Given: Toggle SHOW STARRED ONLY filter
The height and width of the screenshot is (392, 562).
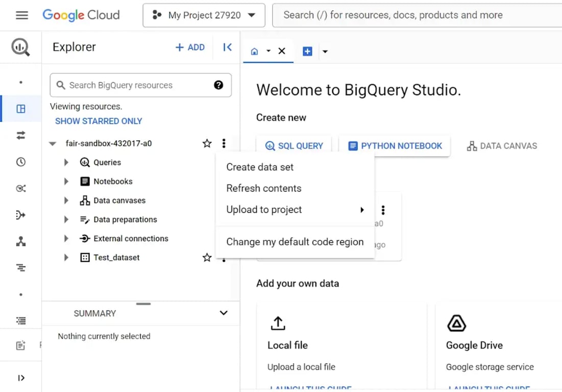Looking at the screenshot, I should click(x=99, y=121).
